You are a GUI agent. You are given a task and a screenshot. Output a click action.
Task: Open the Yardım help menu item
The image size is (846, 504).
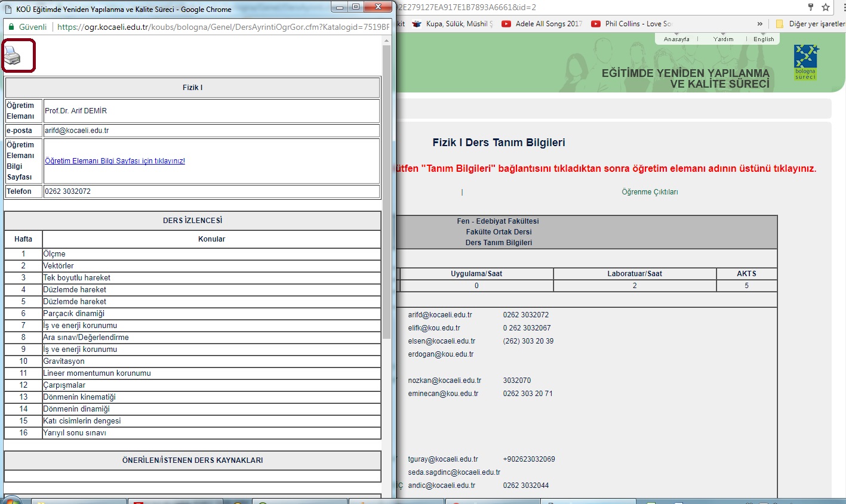tap(723, 39)
